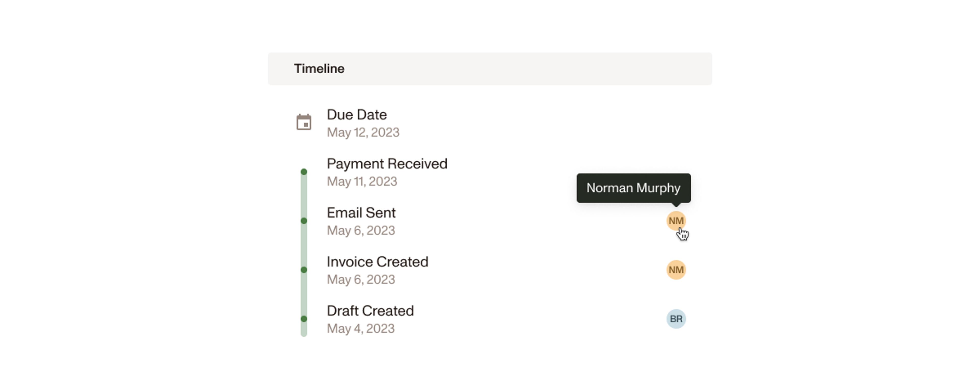Select the Timeline section header
This screenshot has width=980, height=389.
click(x=490, y=68)
